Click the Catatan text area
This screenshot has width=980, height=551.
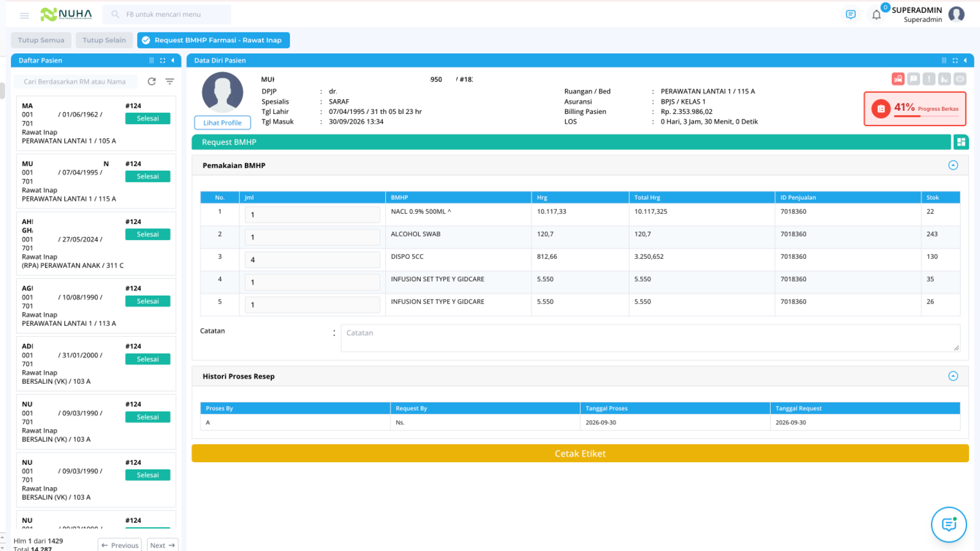coord(650,338)
